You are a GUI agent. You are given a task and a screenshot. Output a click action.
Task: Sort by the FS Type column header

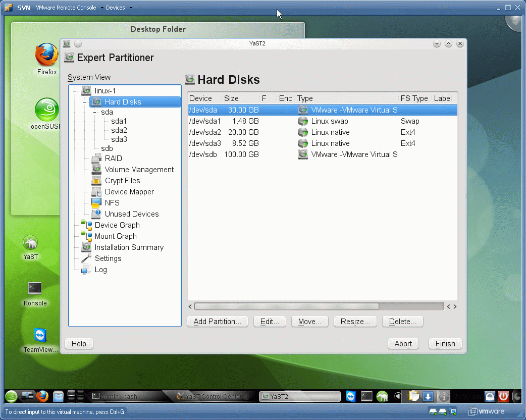click(414, 98)
